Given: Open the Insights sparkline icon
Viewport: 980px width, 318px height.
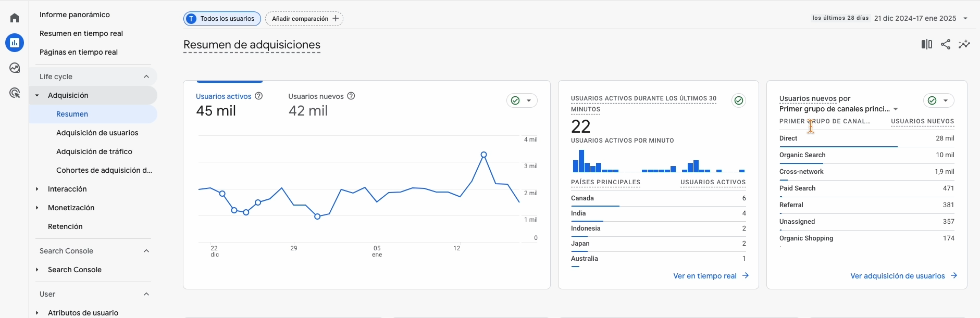Looking at the screenshot, I should [x=964, y=44].
